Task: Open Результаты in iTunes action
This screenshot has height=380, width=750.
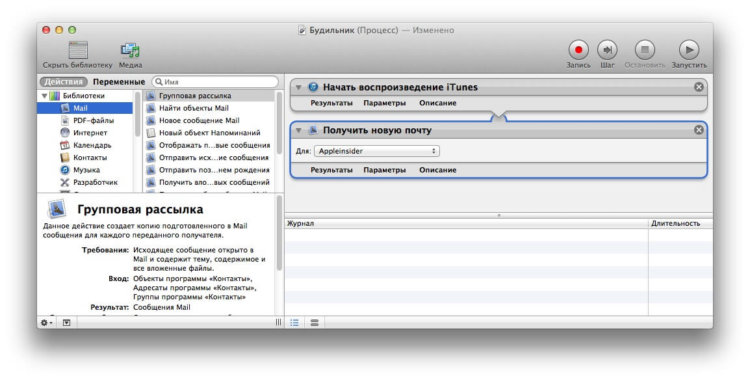Action: coord(331,103)
